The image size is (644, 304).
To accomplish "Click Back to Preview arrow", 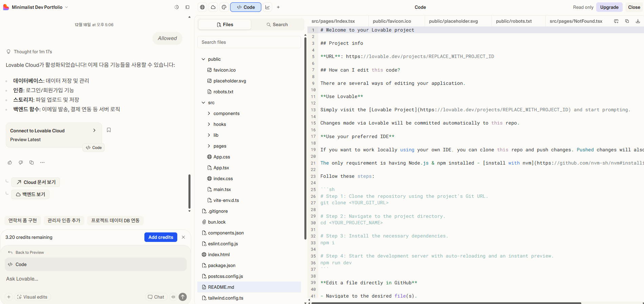I will pos(10,252).
